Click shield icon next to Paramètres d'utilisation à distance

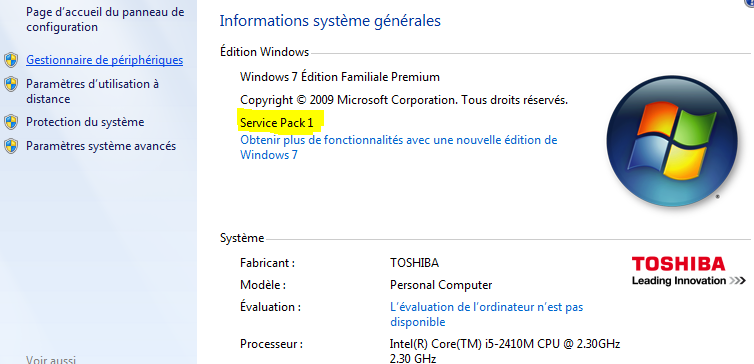[x=11, y=85]
